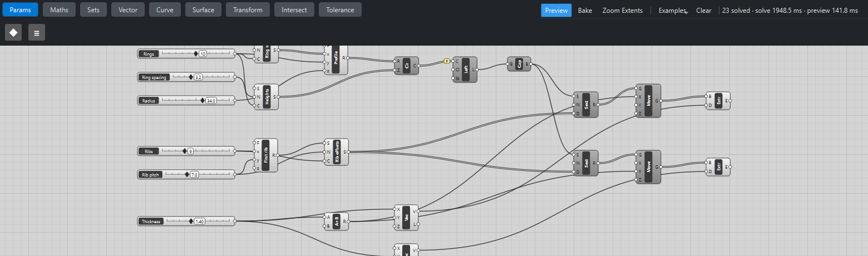Select the Rib offsets component node

click(337, 152)
